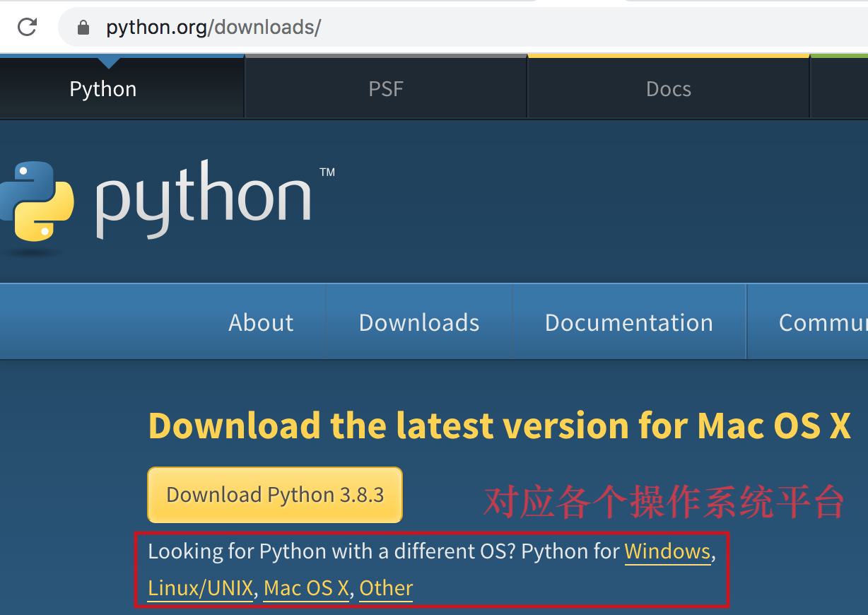
Task: Expand the Documentation navigation dropdown
Action: (628, 322)
